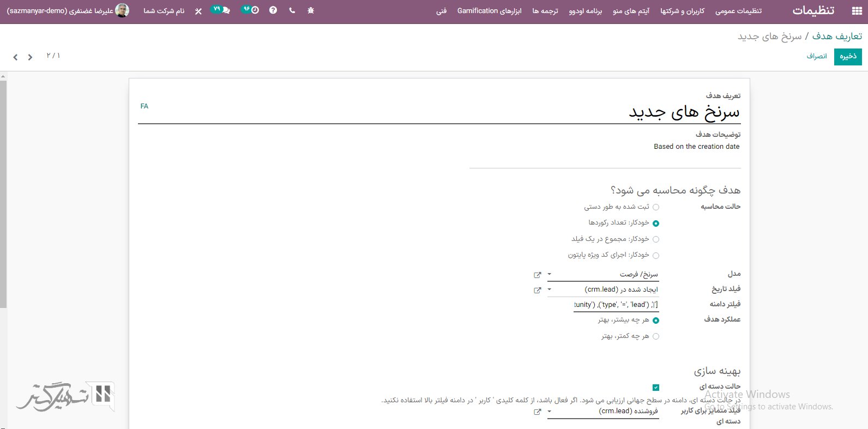This screenshot has height=429, width=868.
Task: Click the user avatar picture
Action: coord(122,10)
